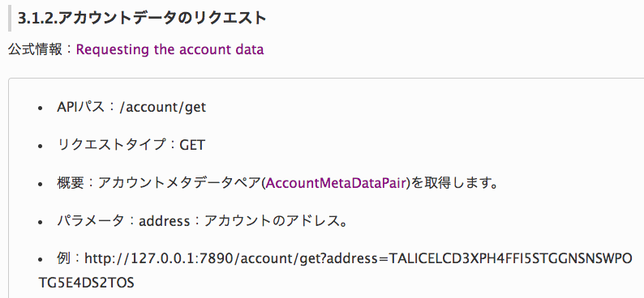Click the 3.1.2.アカウントデータのリクエスト heading
Image resolution: width=644 pixels, height=298 pixels.
point(142,19)
